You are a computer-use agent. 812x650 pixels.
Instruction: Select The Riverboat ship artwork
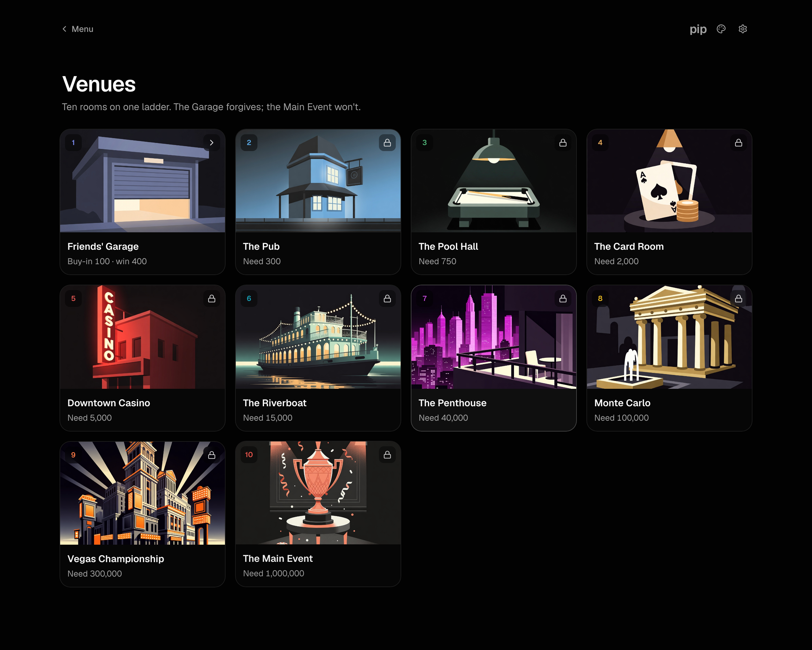318,337
